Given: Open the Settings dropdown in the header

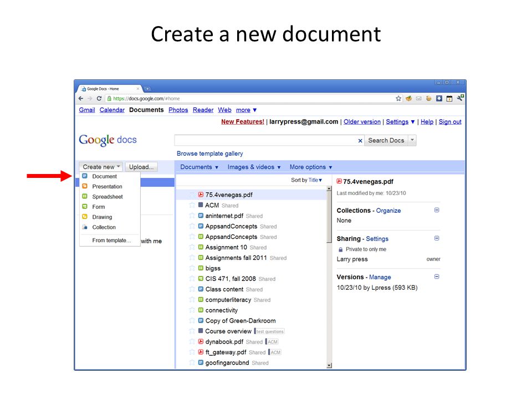Looking at the screenshot, I should point(400,122).
